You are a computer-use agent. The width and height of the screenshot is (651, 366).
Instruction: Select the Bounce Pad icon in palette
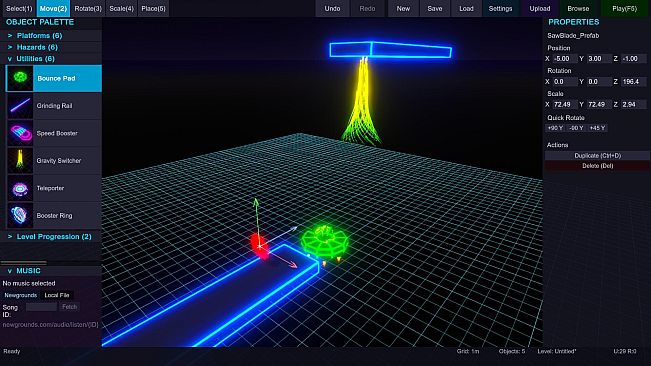tap(20, 78)
